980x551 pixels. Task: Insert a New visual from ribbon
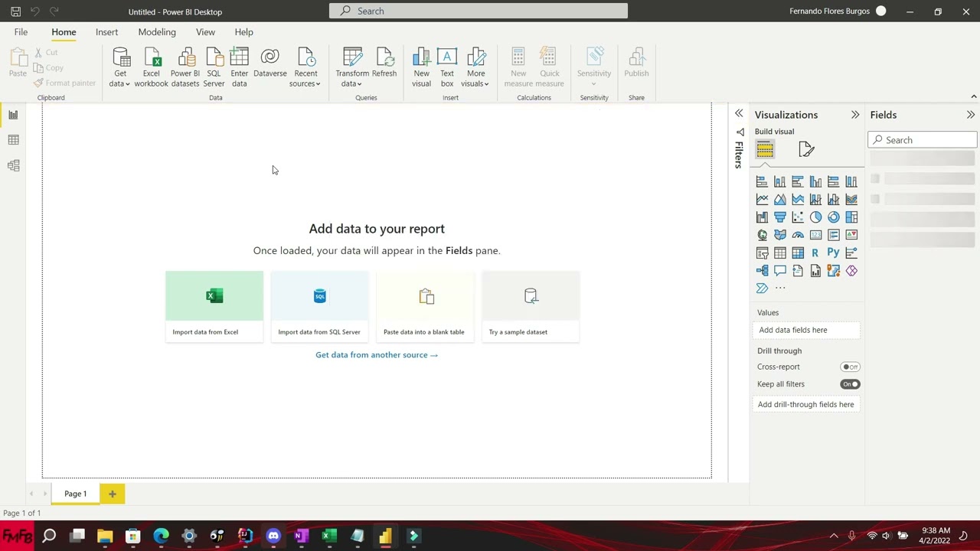421,67
